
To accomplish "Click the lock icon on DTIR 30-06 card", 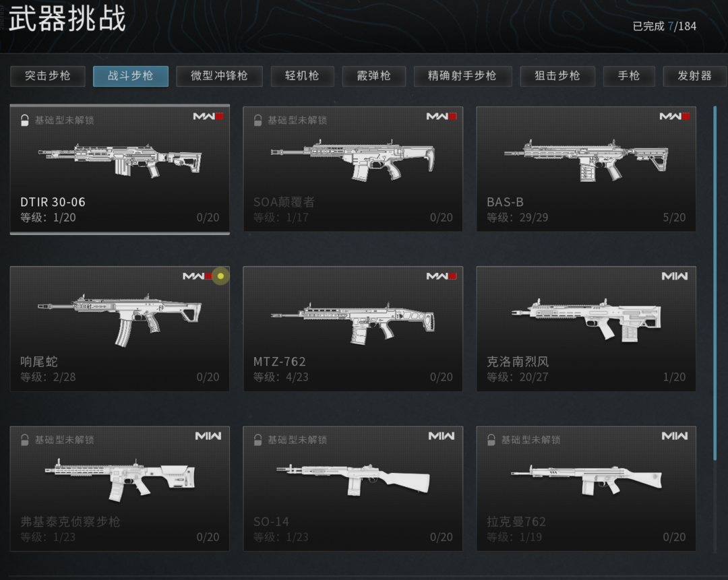I will tap(25, 120).
